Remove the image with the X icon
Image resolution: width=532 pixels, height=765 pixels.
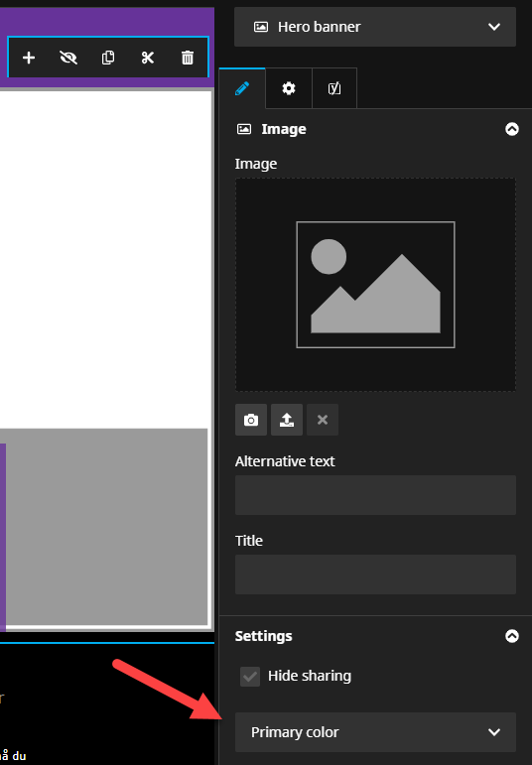click(x=323, y=420)
